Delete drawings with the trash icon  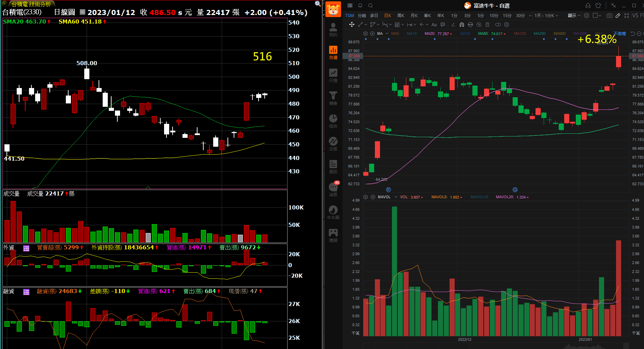click(x=487, y=25)
